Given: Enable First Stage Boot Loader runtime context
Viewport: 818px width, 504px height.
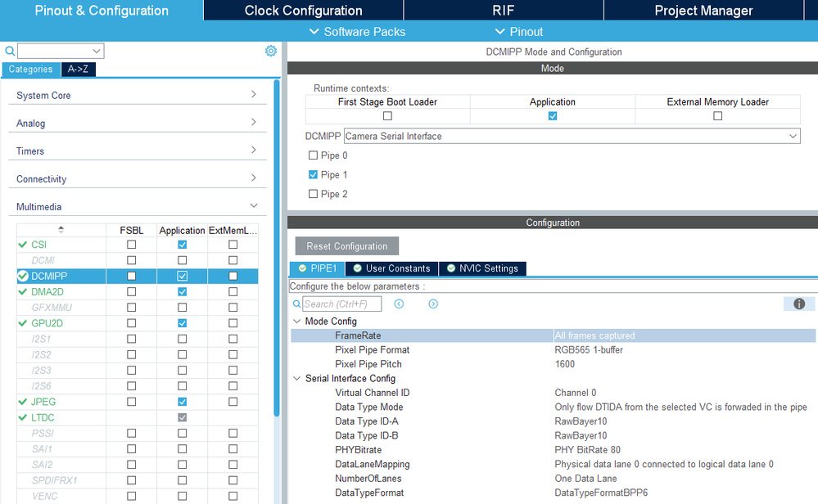Looking at the screenshot, I should coord(387,115).
